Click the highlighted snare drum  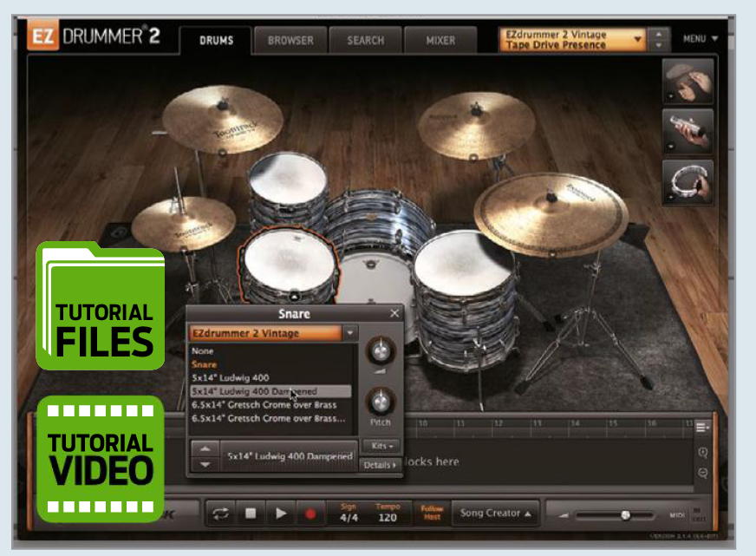[289, 265]
